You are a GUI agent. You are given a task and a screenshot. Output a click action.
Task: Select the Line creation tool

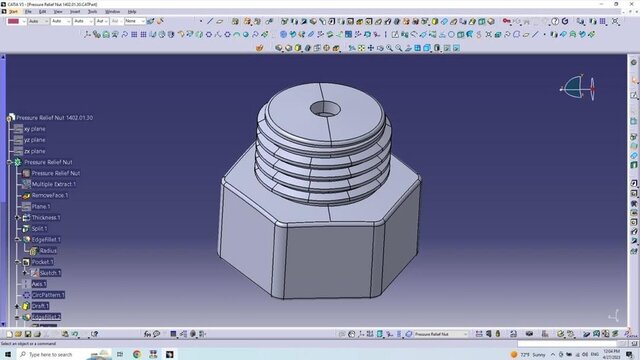tap(210, 21)
